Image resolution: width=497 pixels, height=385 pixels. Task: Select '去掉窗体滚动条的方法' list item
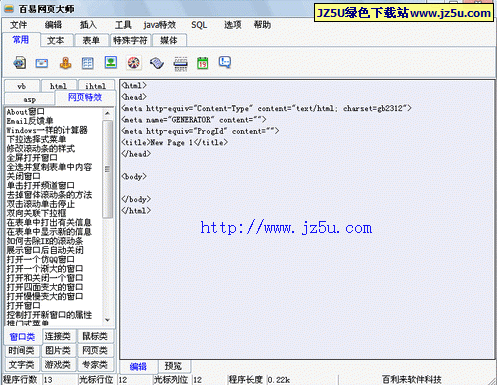[49, 195]
